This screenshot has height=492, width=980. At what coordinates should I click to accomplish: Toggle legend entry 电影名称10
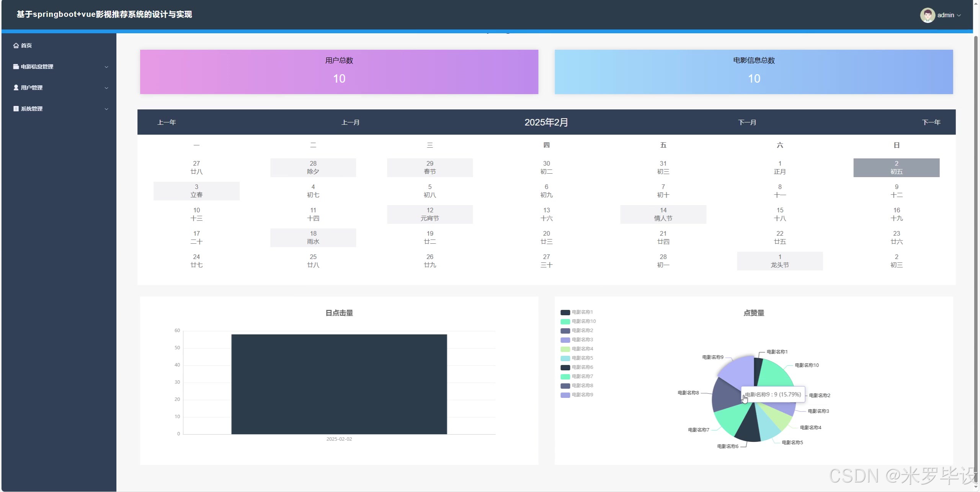tap(578, 321)
